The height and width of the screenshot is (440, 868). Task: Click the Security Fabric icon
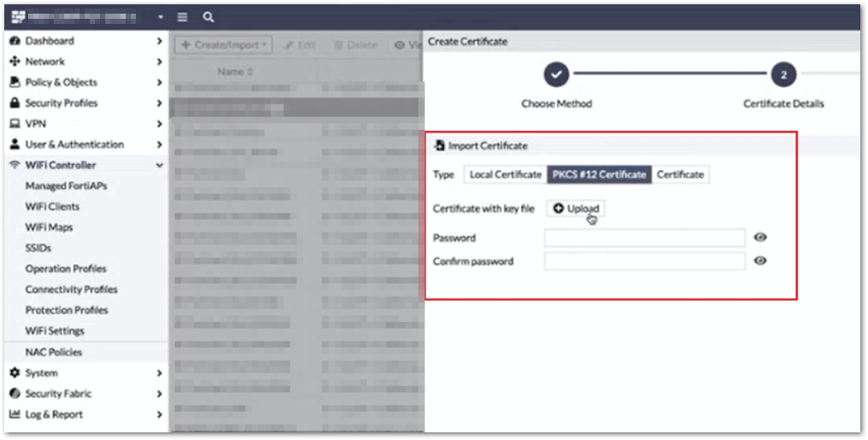tap(15, 394)
